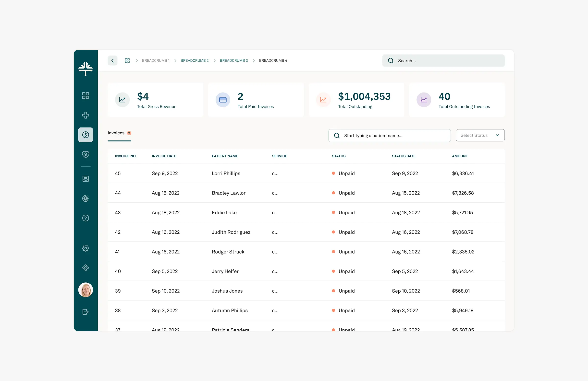Click the inbox messages sidebar icon

point(86,179)
